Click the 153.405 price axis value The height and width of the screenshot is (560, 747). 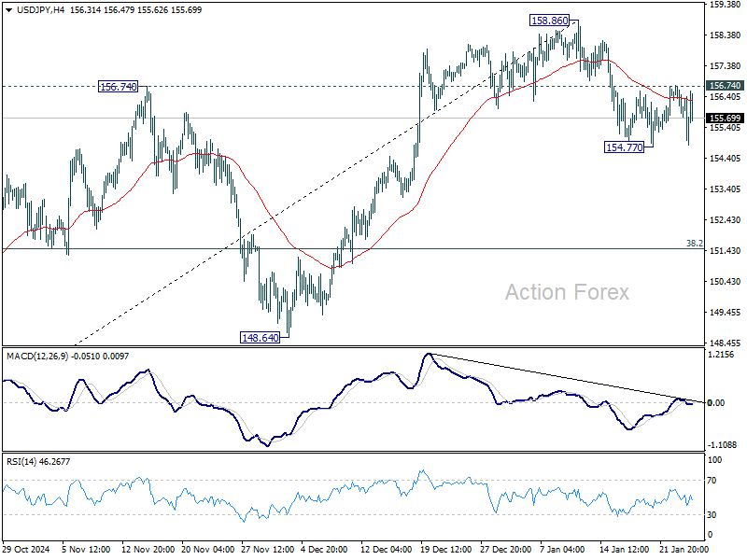tap(725, 189)
